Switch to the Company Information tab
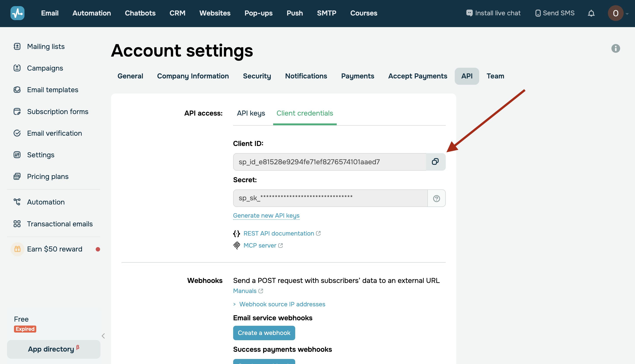 pos(193,76)
